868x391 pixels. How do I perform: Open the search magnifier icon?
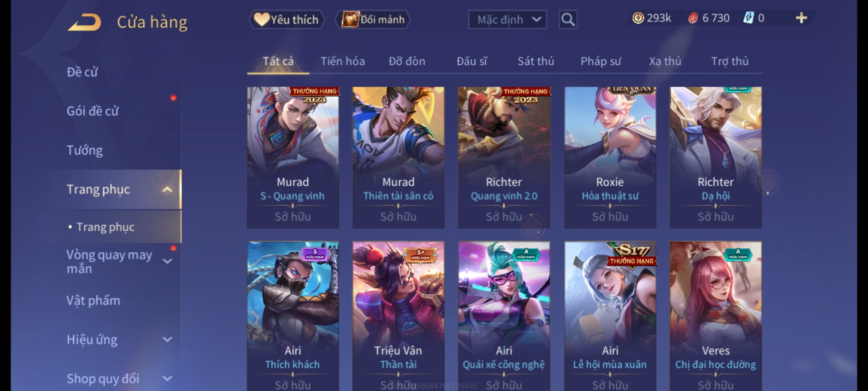click(568, 20)
